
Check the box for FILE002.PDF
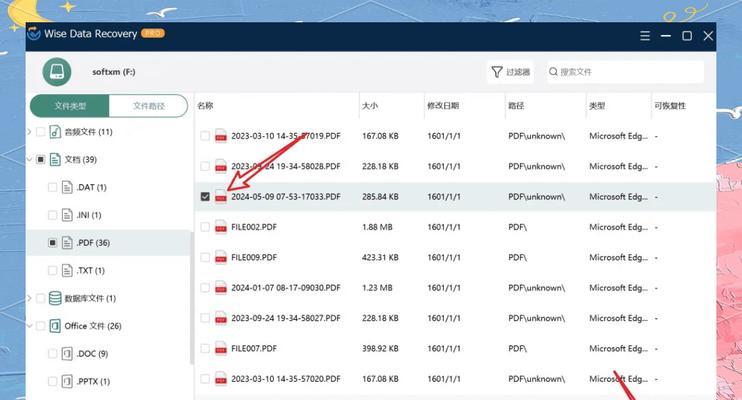click(x=205, y=227)
